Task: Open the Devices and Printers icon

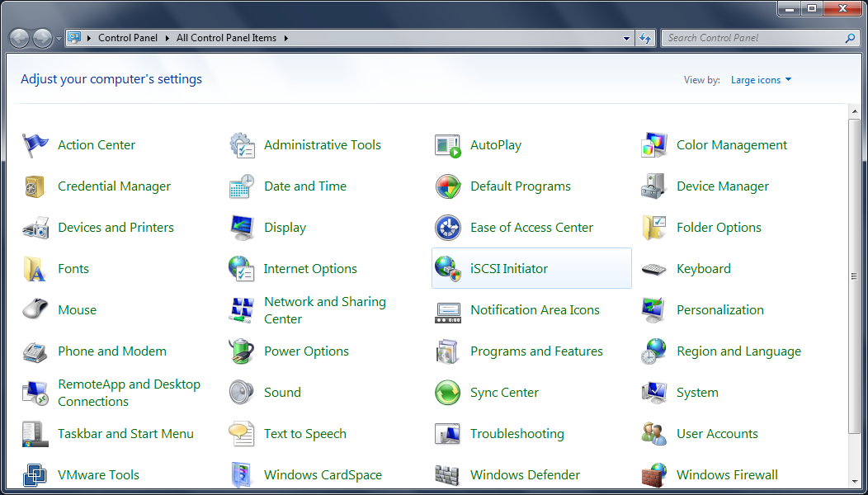Action: tap(35, 228)
